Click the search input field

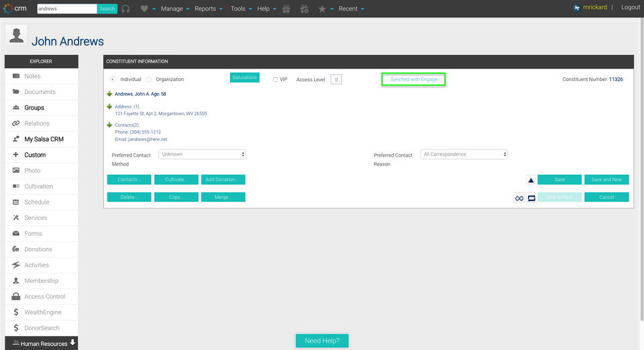click(67, 9)
